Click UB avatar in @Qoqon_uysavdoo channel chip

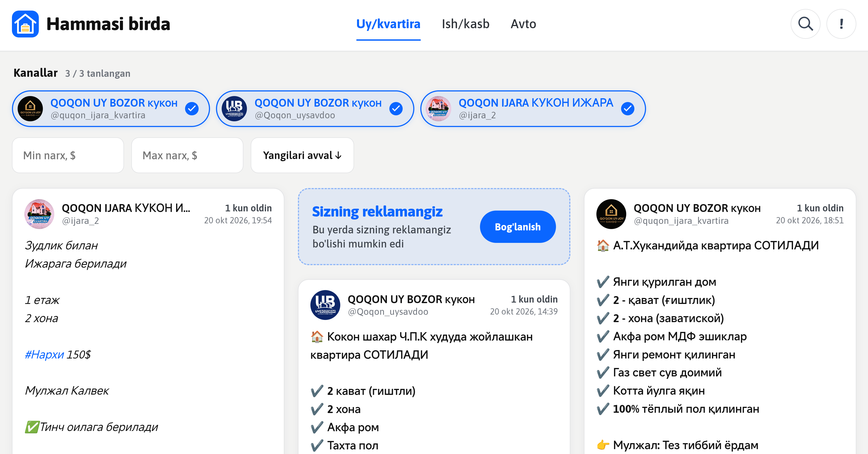pos(234,109)
